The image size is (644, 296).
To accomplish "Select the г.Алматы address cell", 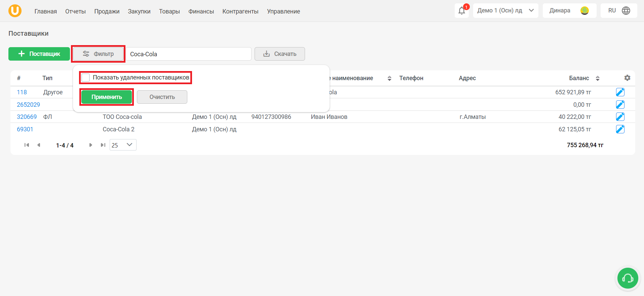I will click(x=472, y=117).
